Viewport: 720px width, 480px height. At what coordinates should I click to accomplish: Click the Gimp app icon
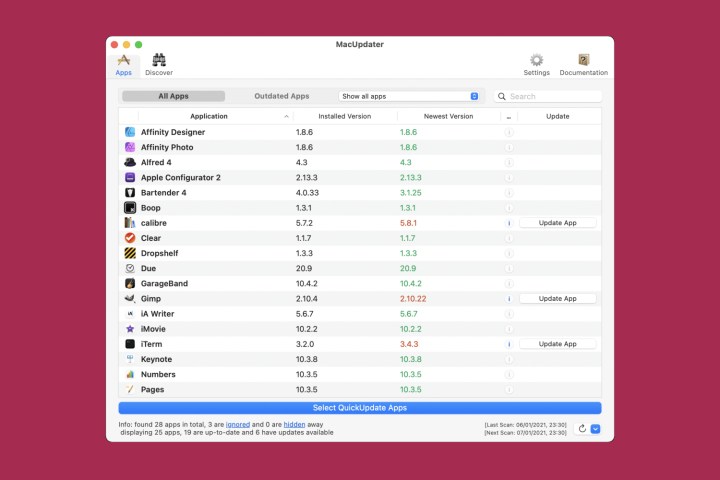pyautogui.click(x=130, y=298)
